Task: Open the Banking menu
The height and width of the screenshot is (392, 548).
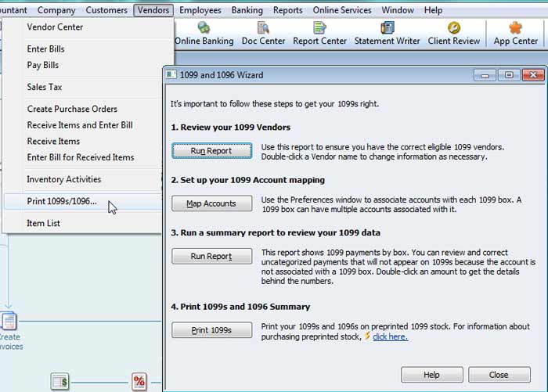Action: pyautogui.click(x=247, y=10)
